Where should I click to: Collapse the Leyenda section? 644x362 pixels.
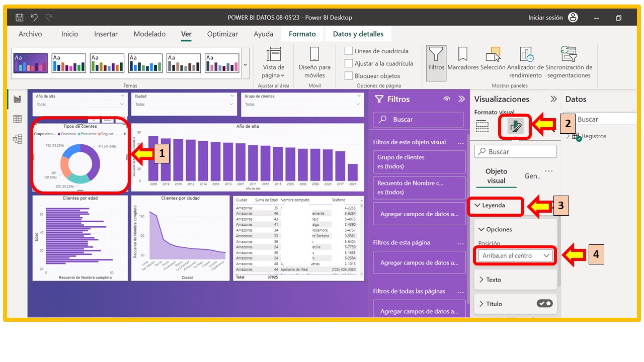tap(477, 205)
